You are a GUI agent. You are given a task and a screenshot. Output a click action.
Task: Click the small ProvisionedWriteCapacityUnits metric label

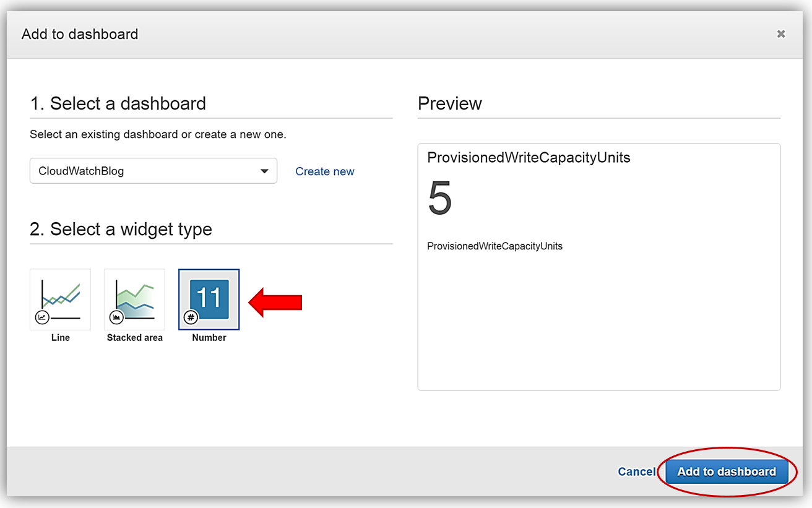tap(495, 246)
